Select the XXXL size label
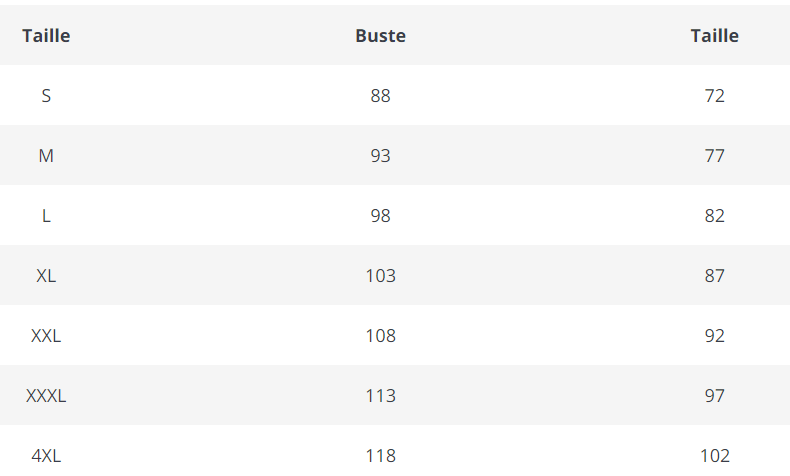Image resolution: width=790 pixels, height=476 pixels. coord(46,396)
